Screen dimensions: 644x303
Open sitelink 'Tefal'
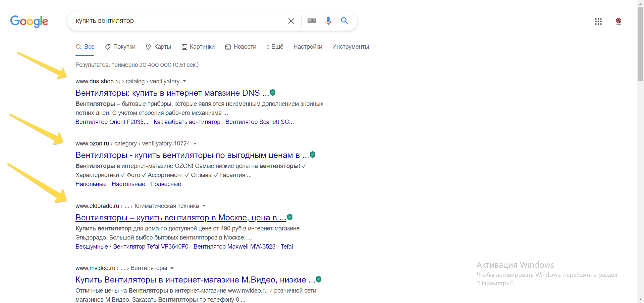point(287,247)
